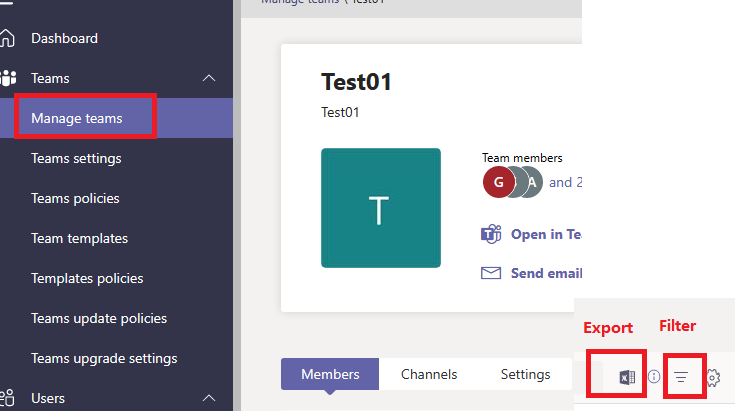Click the Team members label
This screenshot has width=735, height=417.
point(522,158)
